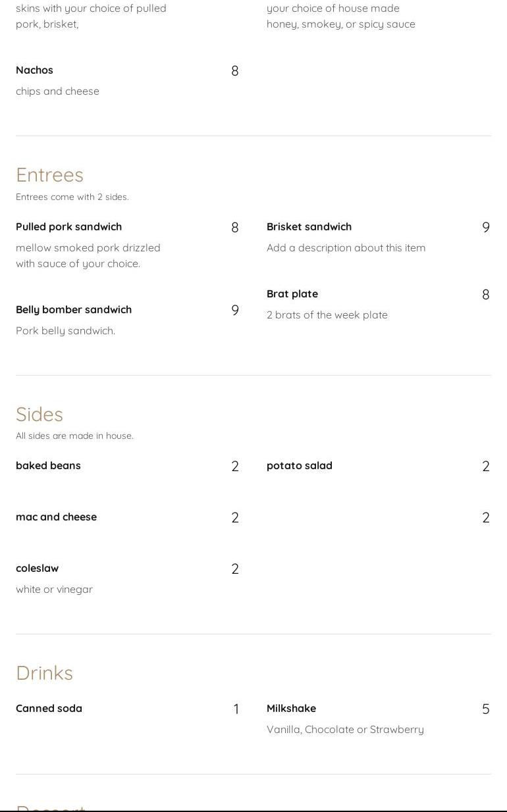Viewport: 507px width, 812px height.
Task: Click the potato salad side item
Action: [x=300, y=465]
